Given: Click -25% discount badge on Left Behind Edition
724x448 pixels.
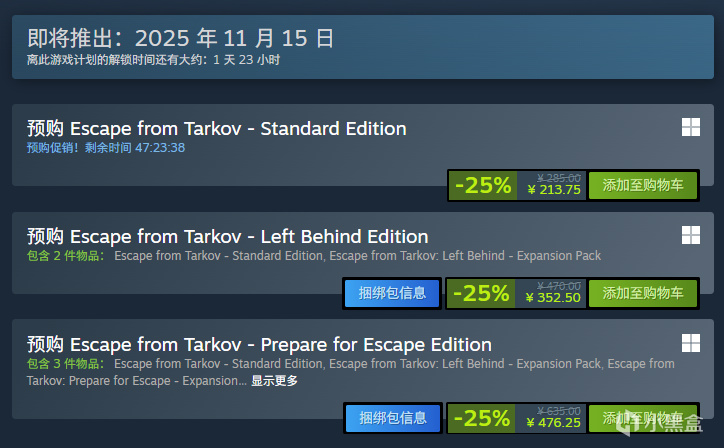Looking at the screenshot, I should (482, 293).
